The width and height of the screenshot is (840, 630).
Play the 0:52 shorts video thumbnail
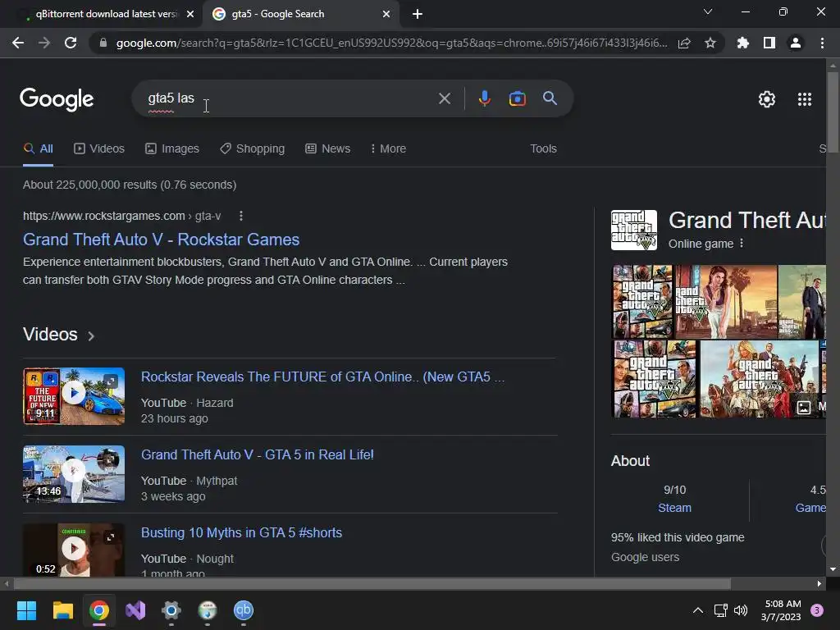[74, 550]
